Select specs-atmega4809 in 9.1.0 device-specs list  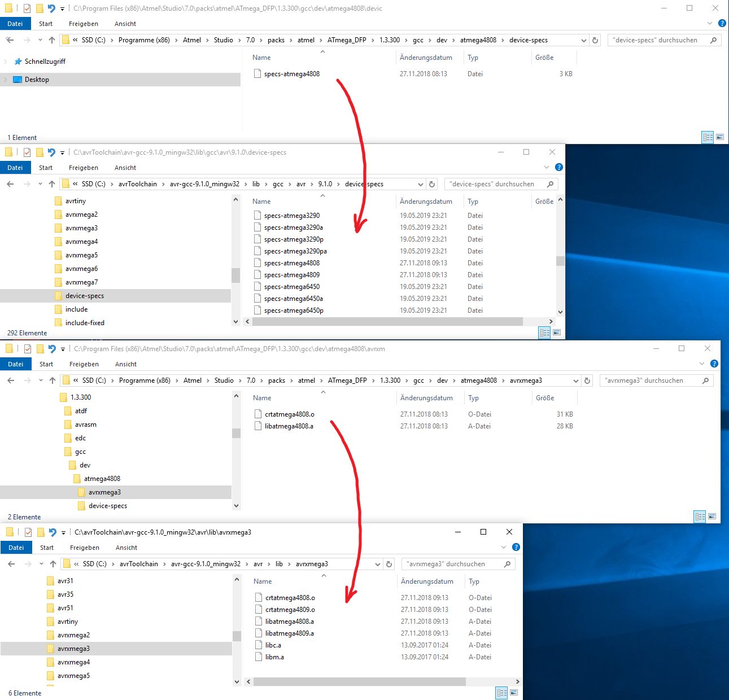(x=292, y=275)
